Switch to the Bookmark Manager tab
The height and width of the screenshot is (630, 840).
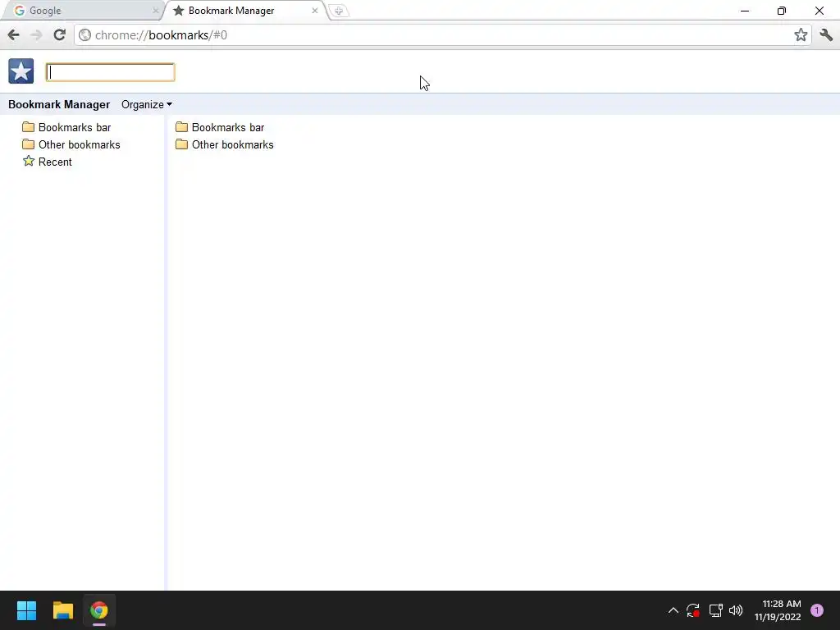(244, 11)
